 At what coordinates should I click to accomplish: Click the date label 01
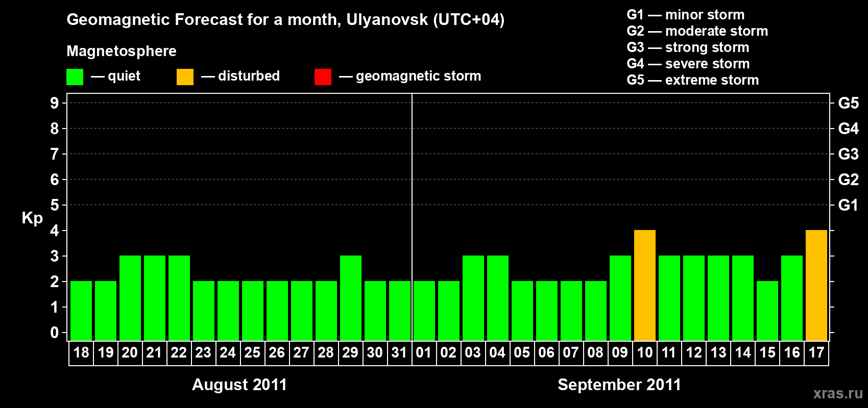[x=424, y=352]
